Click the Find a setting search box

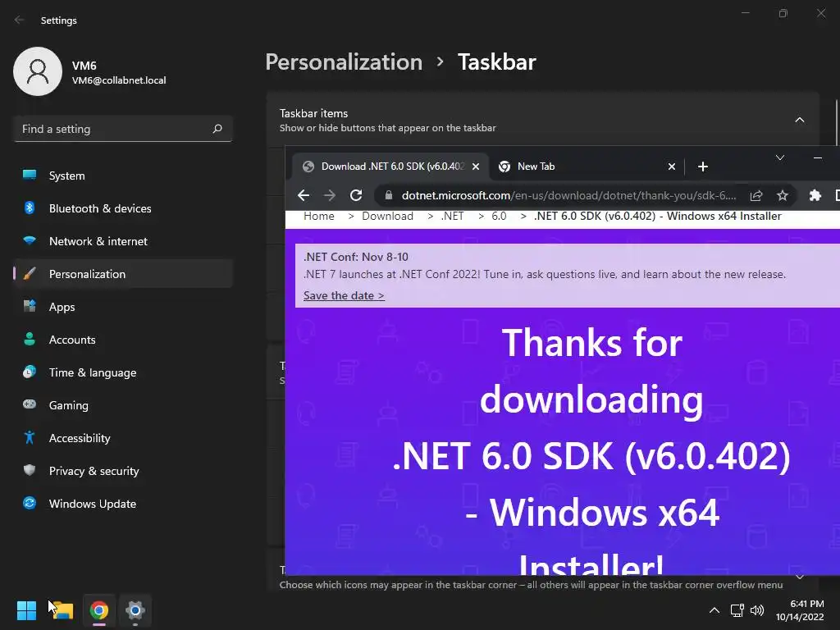123,129
